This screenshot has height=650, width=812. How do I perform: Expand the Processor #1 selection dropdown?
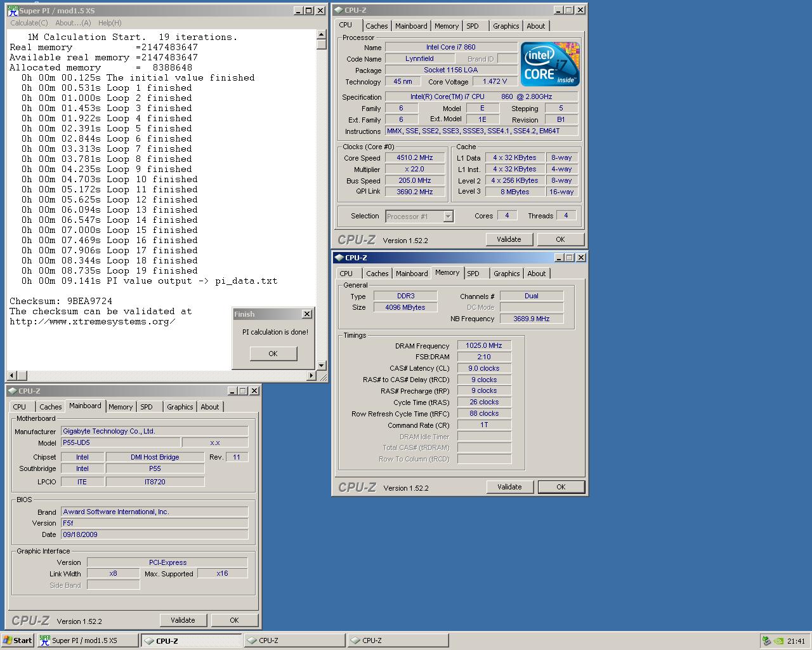coord(448,216)
